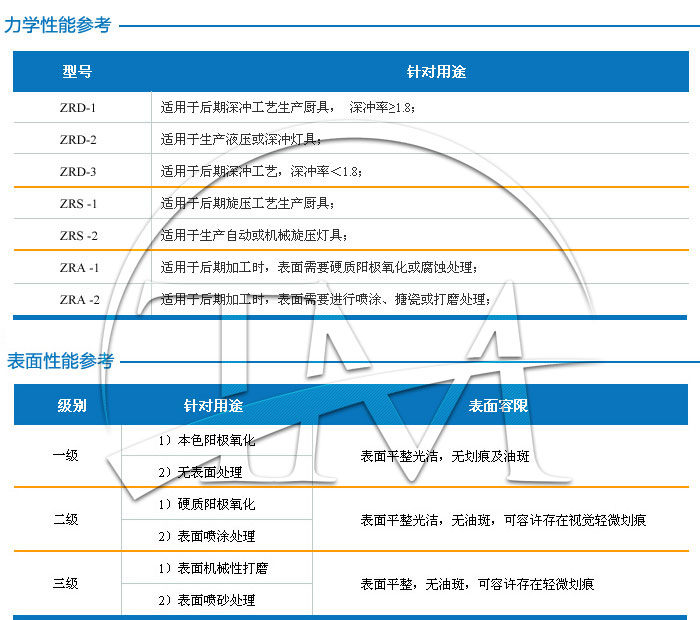Screen dimensions: 700x620
Task: Click the ZRS -2 model label
Action: point(78,235)
